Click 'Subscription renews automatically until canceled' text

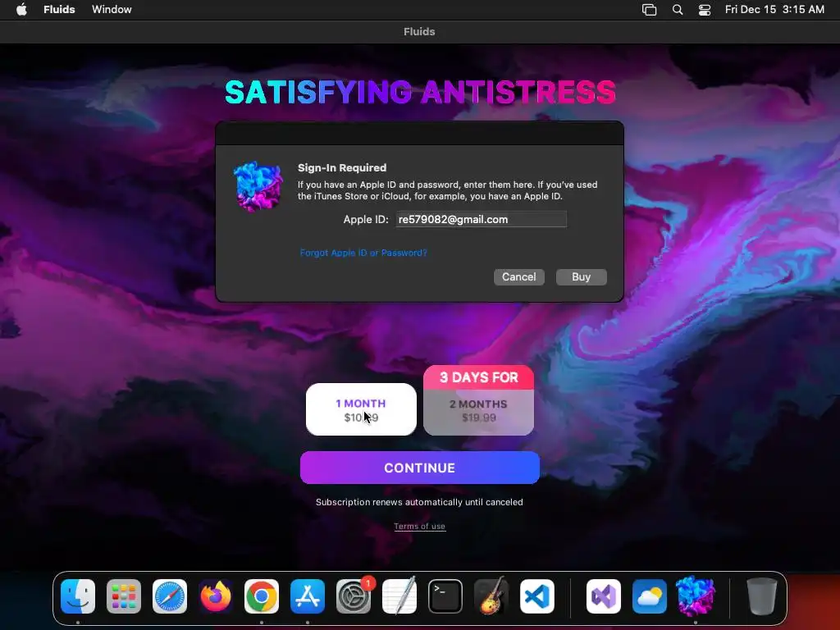point(419,502)
